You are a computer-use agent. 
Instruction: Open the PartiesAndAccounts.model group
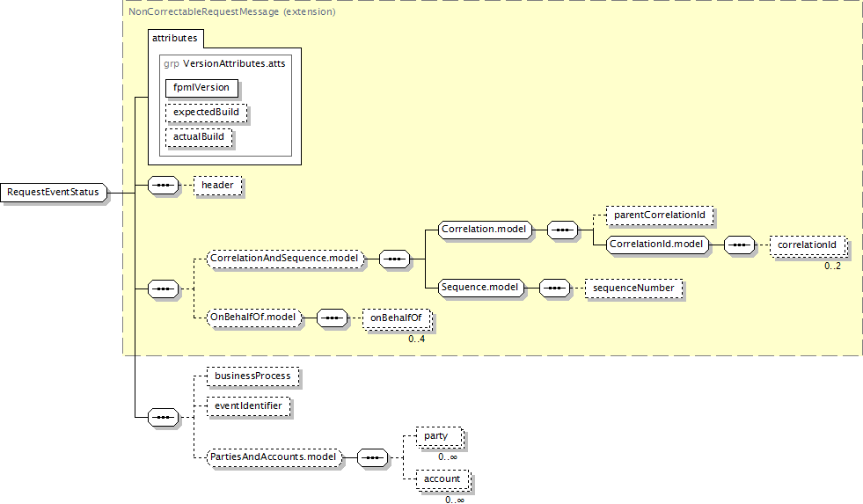[273, 457]
